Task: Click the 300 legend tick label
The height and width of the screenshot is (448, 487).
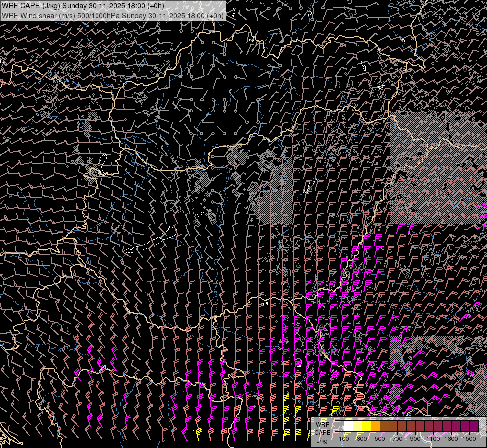Action: (362, 439)
